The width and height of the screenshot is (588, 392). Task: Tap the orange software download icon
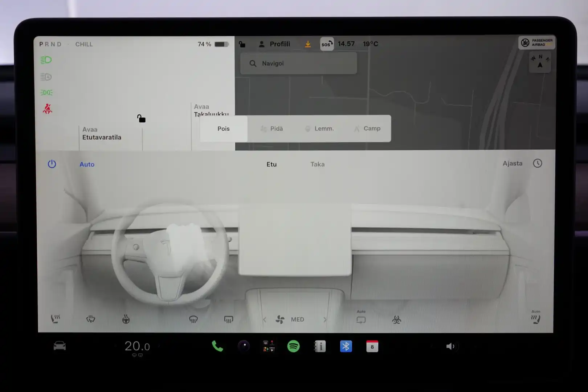[x=308, y=44]
